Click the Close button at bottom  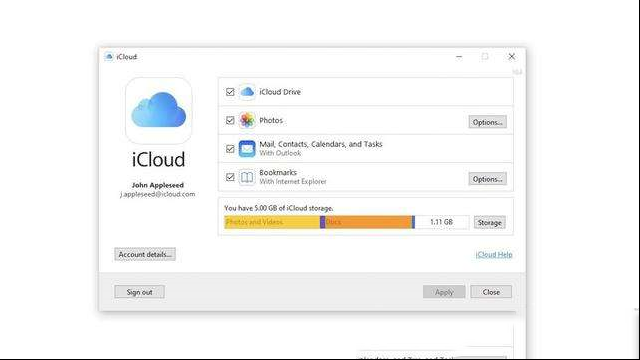pyautogui.click(x=491, y=292)
